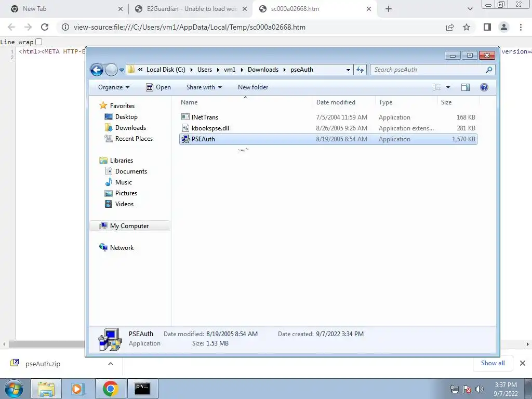Open Documents library
This screenshot has width=532, height=399.
(x=126, y=171)
